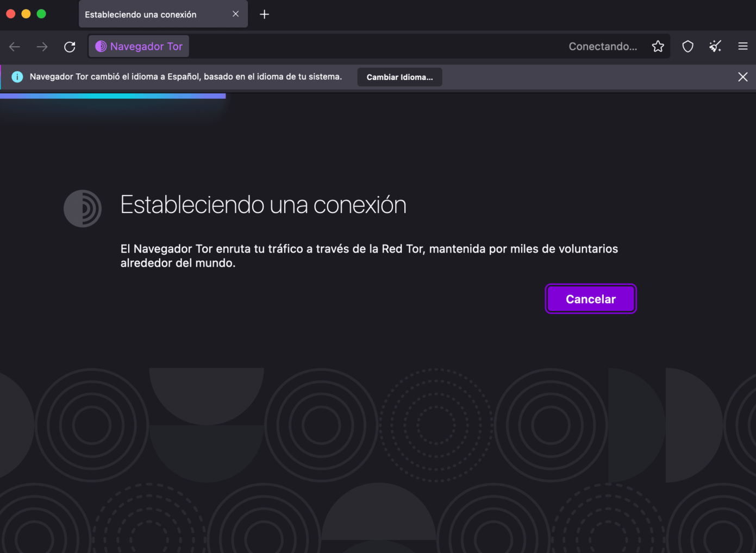Cancel the Tor connection attempt
The width and height of the screenshot is (756, 553).
pyautogui.click(x=591, y=299)
